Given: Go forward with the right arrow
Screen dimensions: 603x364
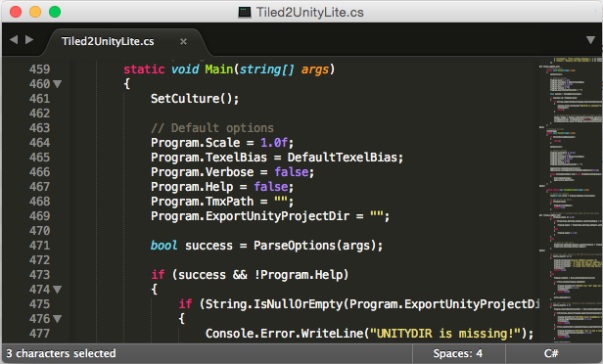Looking at the screenshot, I should pyautogui.click(x=29, y=39).
